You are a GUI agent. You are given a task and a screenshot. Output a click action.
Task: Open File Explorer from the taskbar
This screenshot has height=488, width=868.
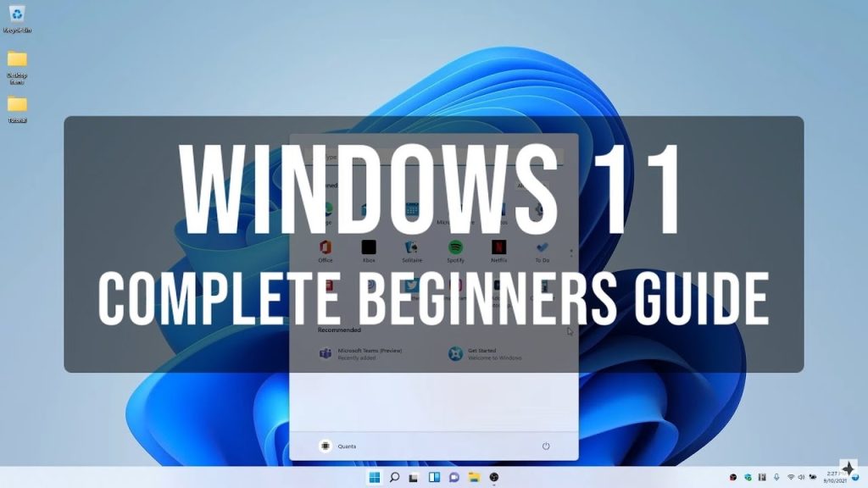pos(474,478)
